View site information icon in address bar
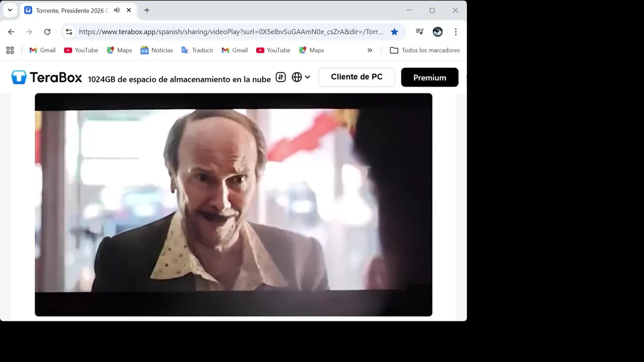Viewport: 644px width, 362px height. pyautogui.click(x=69, y=32)
